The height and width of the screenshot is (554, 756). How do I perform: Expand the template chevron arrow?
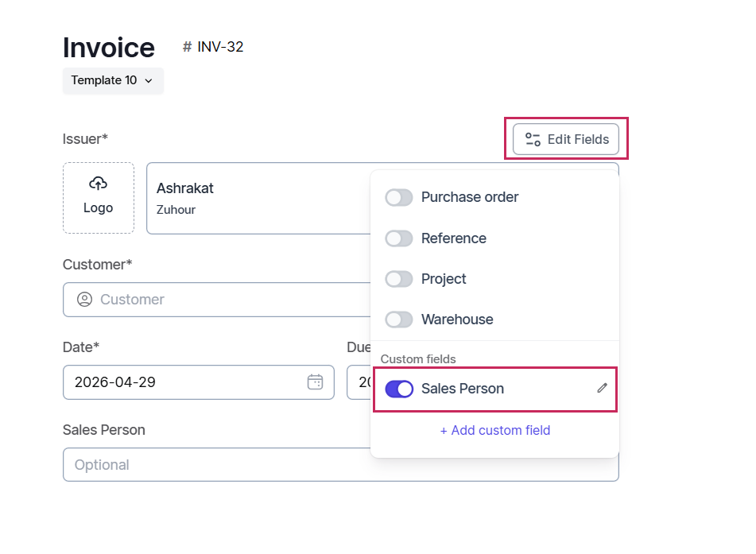click(x=149, y=81)
